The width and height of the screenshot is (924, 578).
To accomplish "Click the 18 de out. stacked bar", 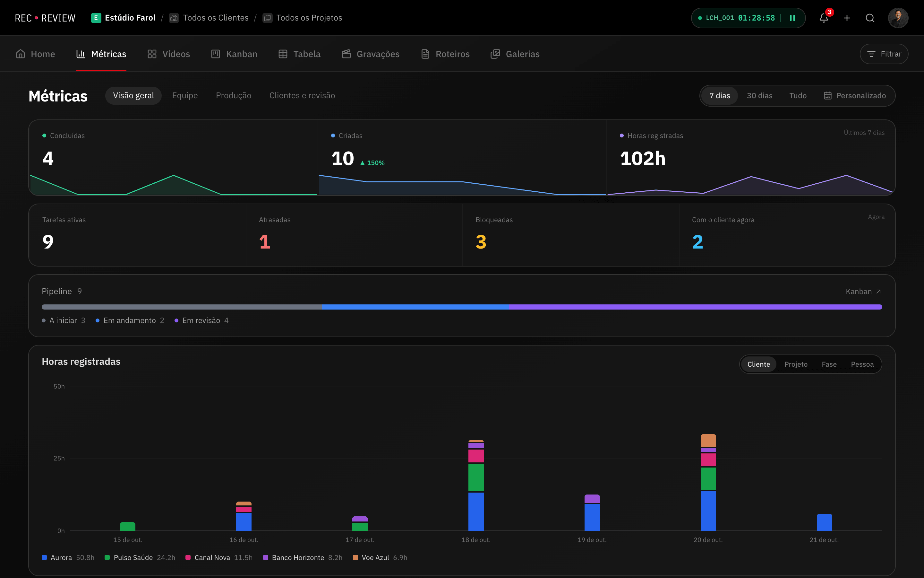I will [x=476, y=486].
